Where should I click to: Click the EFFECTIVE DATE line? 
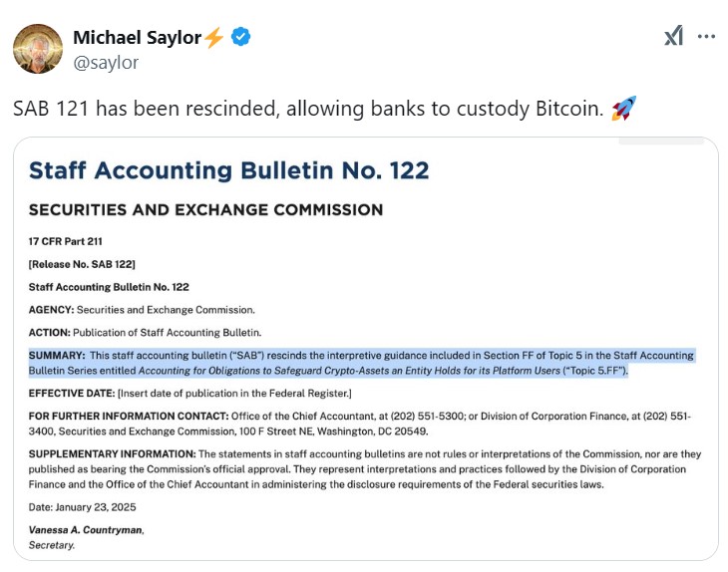tap(191, 394)
